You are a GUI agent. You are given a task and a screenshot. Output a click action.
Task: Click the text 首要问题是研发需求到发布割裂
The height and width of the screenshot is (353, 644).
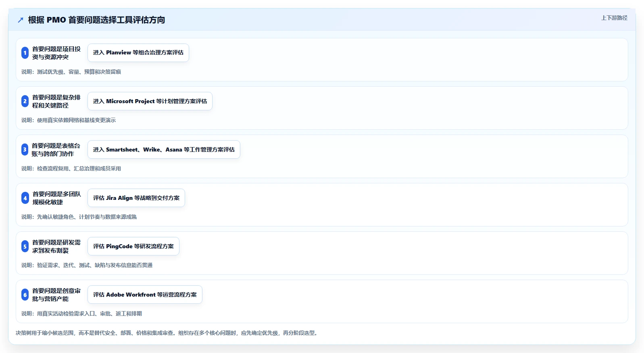coord(56,246)
